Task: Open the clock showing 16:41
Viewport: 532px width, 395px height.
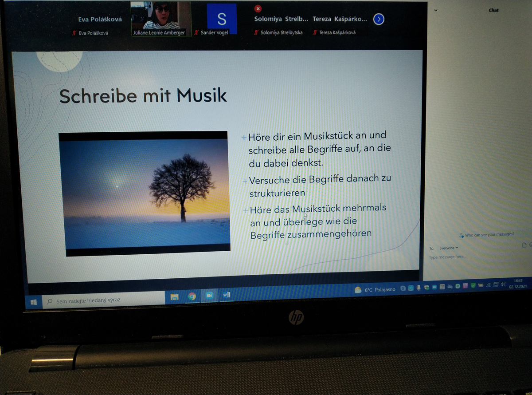Action: point(518,284)
